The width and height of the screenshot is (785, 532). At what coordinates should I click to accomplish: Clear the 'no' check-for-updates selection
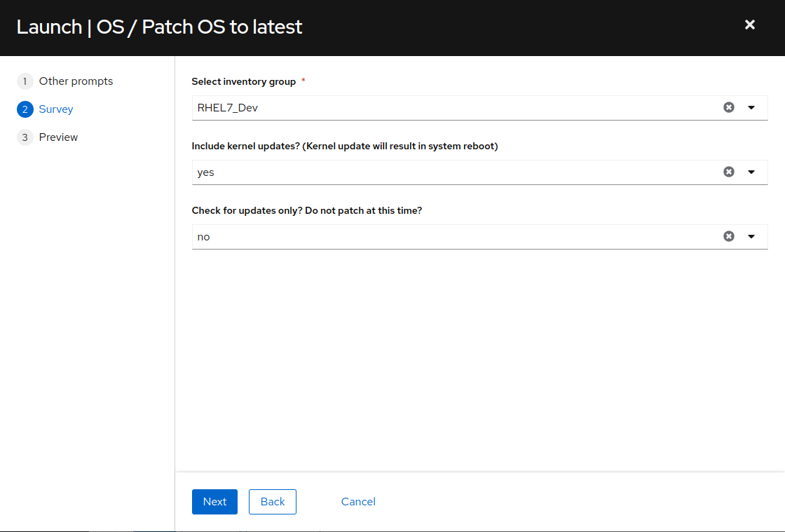pyautogui.click(x=728, y=237)
